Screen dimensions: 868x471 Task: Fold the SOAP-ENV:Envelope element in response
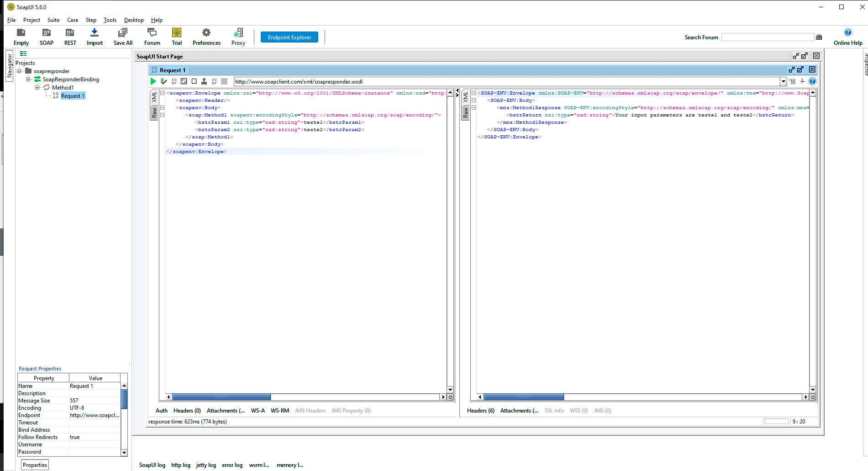point(473,93)
